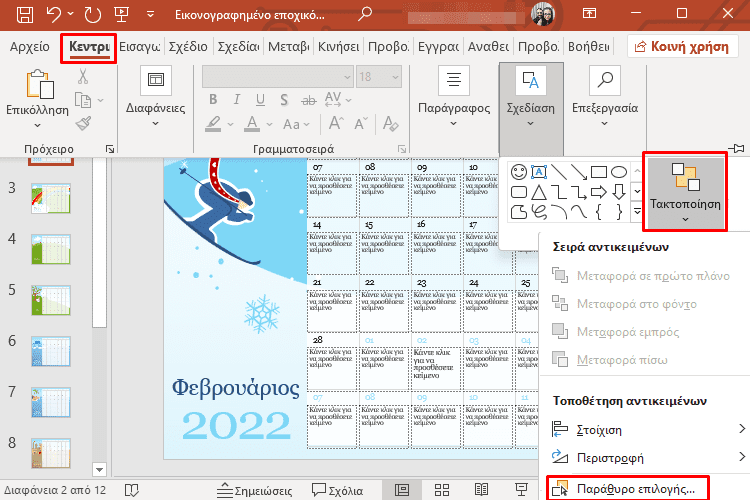Viewport: 750px width, 500px height.
Task: Open Customize Quick Access Toolbar arrow
Action: pos(150,14)
